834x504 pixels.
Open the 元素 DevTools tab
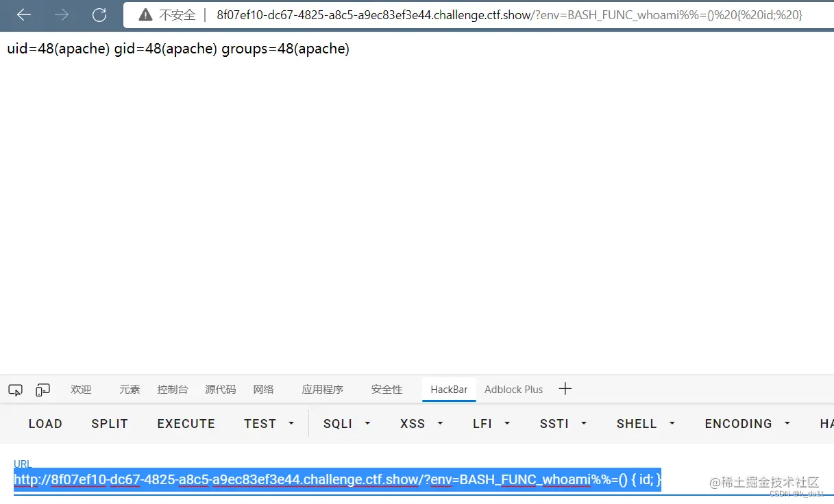130,389
